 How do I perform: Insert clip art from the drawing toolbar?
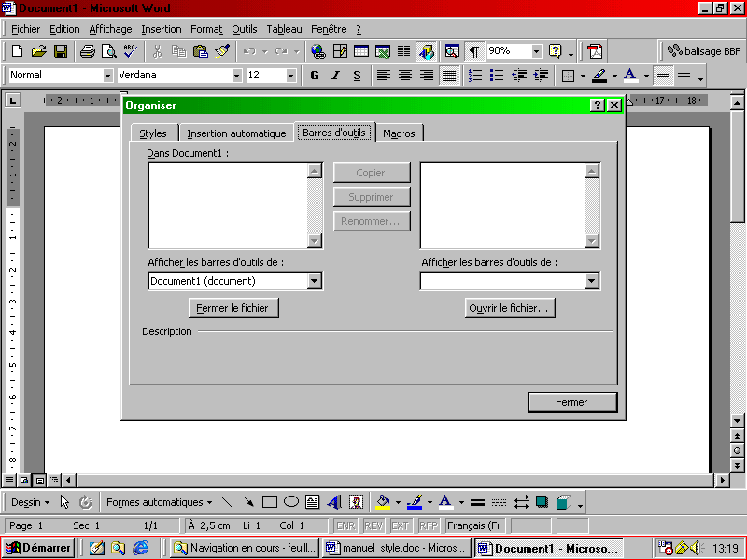[356, 502]
